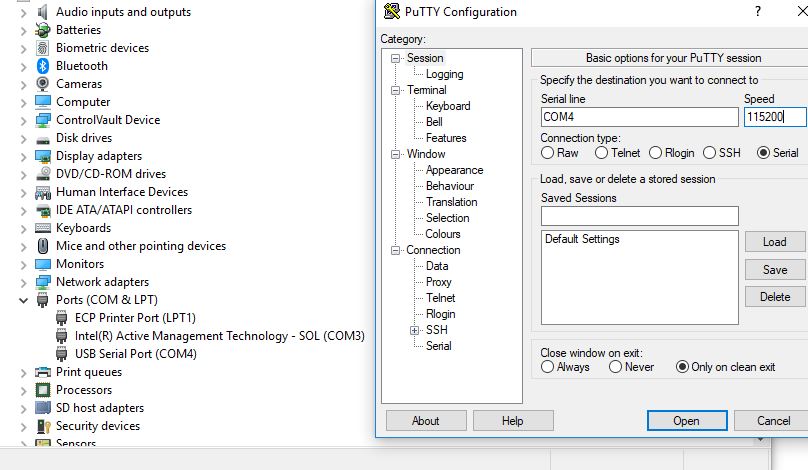Click the PuTTY title bar icon
The width and height of the screenshot is (808, 470).
[392, 11]
